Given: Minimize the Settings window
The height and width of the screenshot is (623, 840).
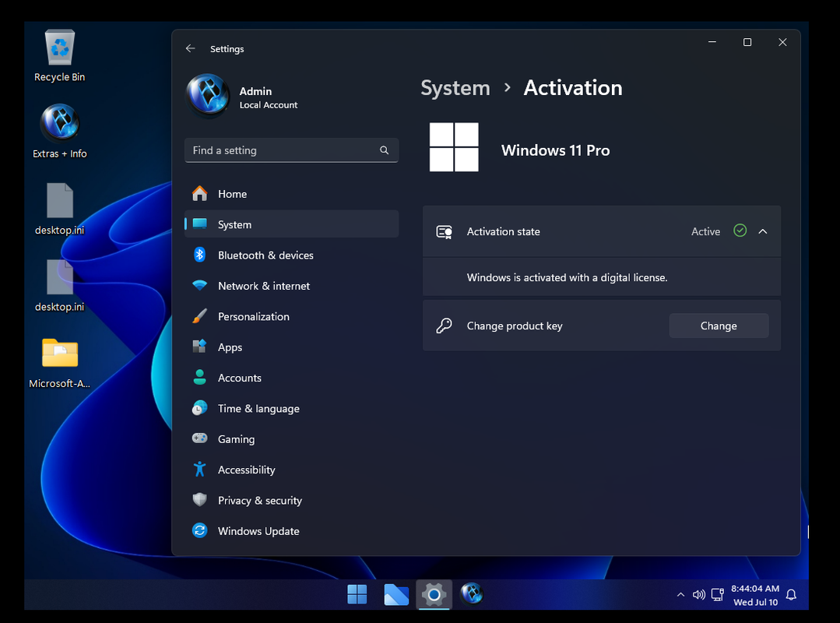Looking at the screenshot, I should (x=712, y=42).
